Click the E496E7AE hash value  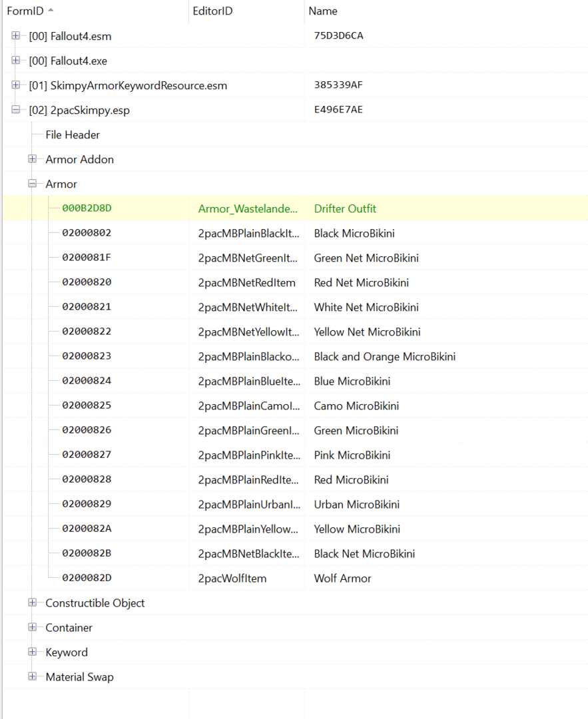click(338, 110)
